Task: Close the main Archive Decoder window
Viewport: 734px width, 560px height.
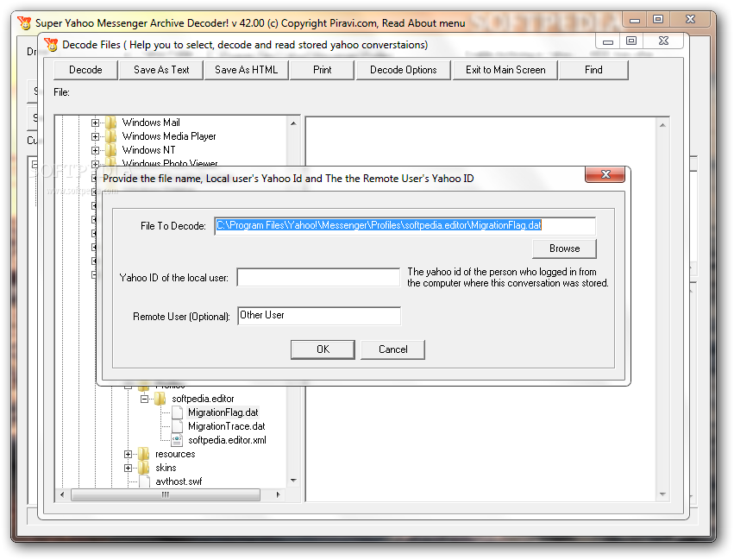Action: (691, 20)
